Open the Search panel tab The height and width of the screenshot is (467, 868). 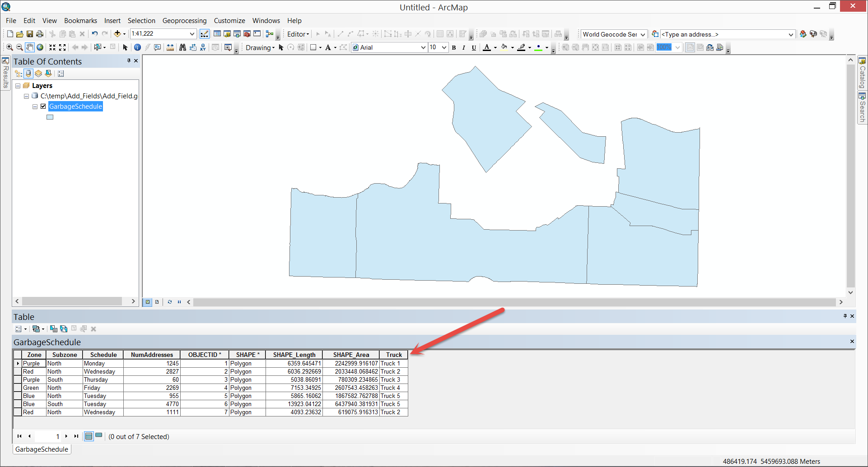click(862, 105)
